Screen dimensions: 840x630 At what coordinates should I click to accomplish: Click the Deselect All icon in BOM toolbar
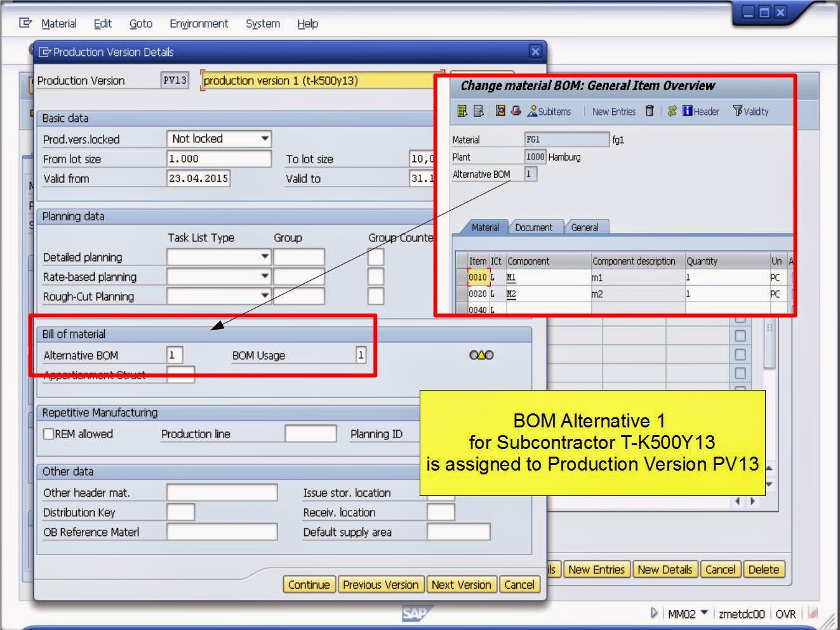tap(477, 111)
